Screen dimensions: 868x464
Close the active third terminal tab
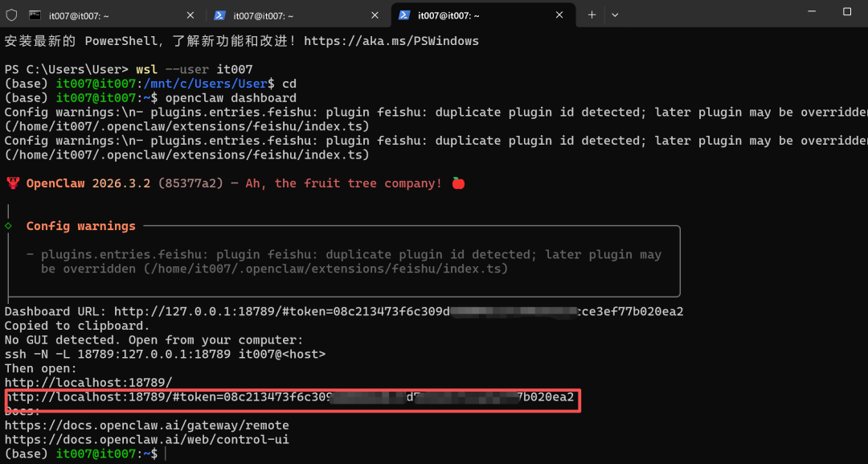pyautogui.click(x=559, y=15)
